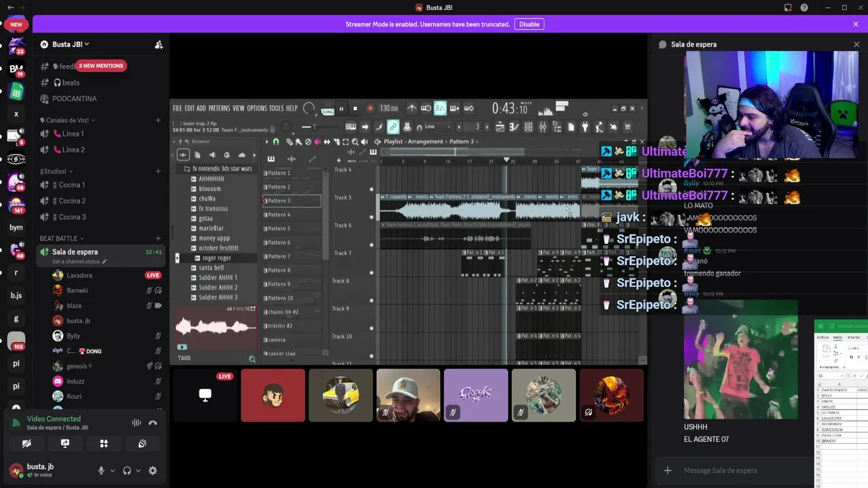The width and height of the screenshot is (868, 488).
Task: Open the dancing GIF in the chat
Action: tap(741, 360)
